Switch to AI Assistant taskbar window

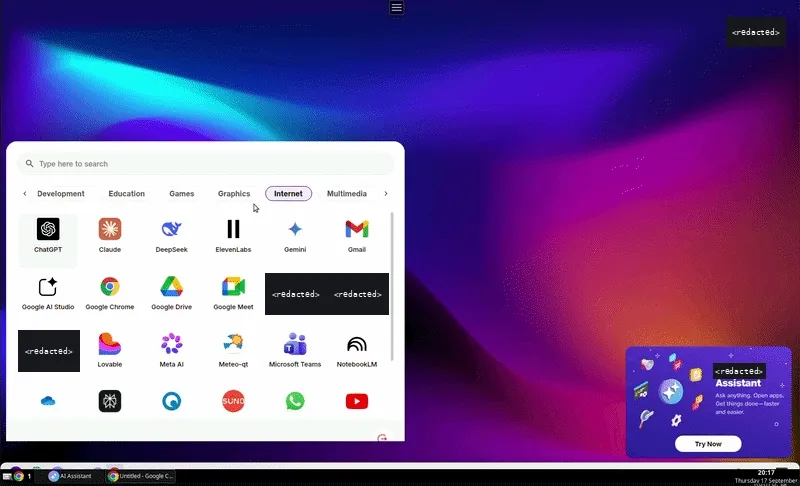coord(70,476)
